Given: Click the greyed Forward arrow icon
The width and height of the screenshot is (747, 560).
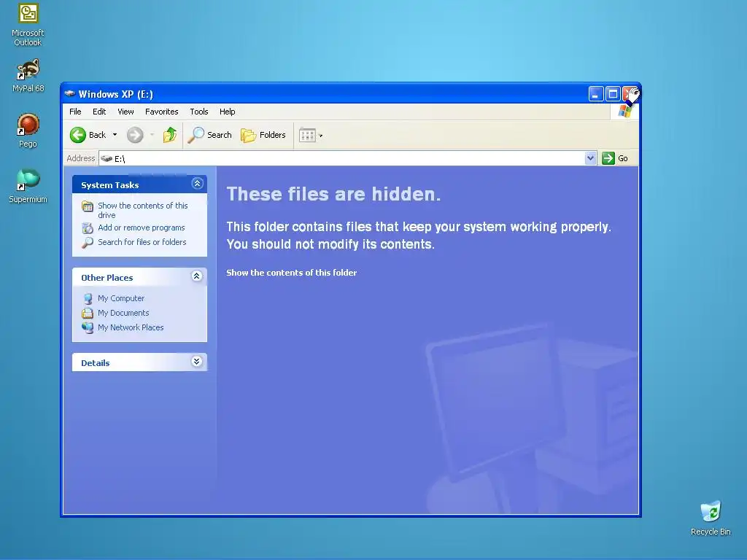Looking at the screenshot, I should pyautogui.click(x=135, y=135).
